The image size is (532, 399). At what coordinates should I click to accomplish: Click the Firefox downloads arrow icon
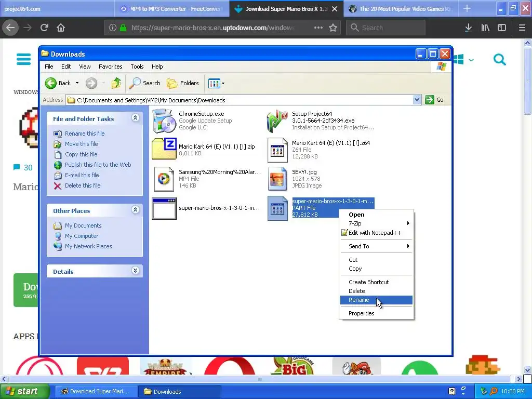pyautogui.click(x=468, y=28)
